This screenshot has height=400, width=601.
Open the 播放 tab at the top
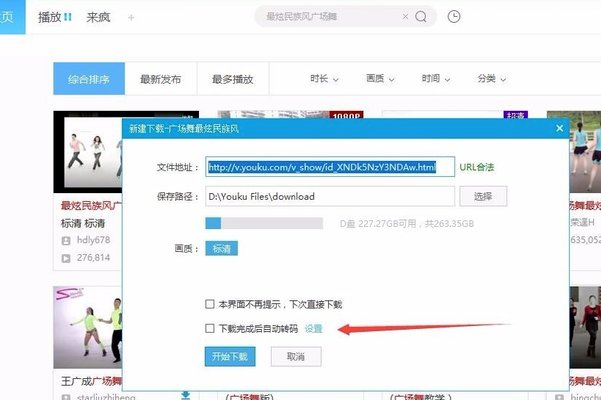[50, 17]
